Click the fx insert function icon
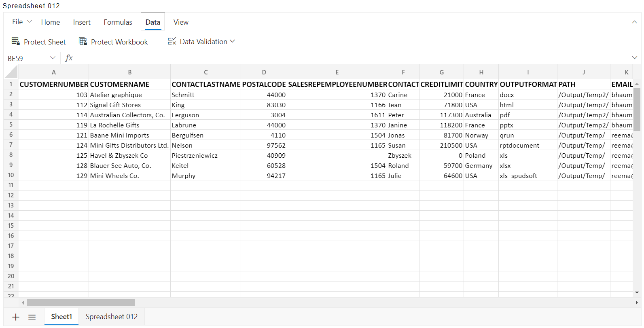644x328 pixels. pyautogui.click(x=69, y=58)
